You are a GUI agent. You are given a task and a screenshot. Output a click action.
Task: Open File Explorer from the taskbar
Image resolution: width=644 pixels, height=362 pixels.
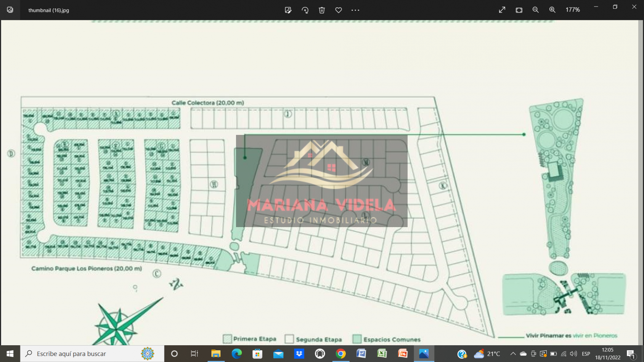tap(216, 354)
